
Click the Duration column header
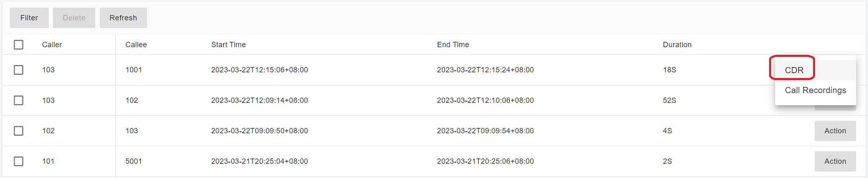[x=677, y=45]
